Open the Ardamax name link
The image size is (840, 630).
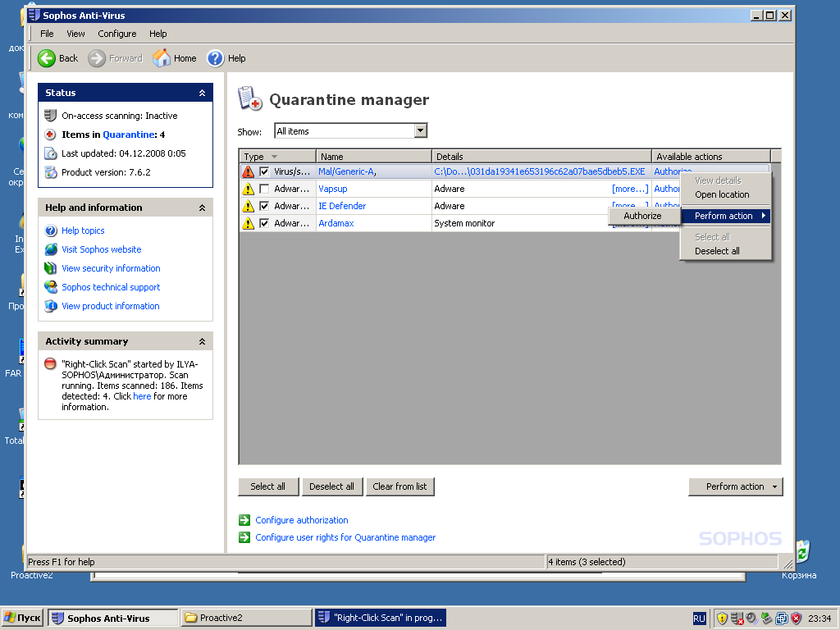(x=336, y=223)
